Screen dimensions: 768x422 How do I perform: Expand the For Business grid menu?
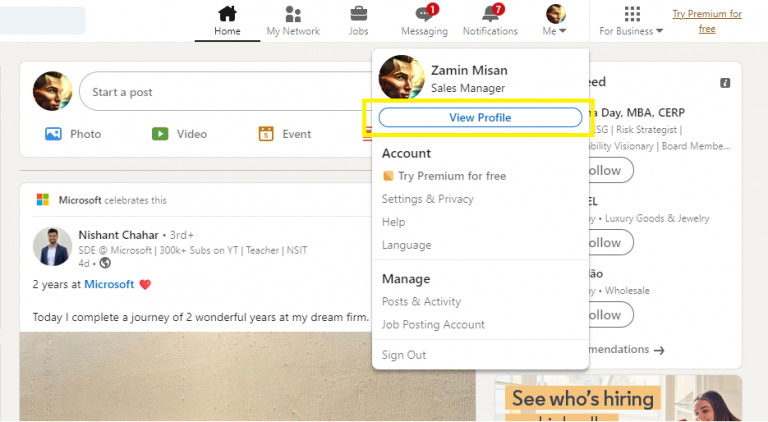click(x=631, y=21)
